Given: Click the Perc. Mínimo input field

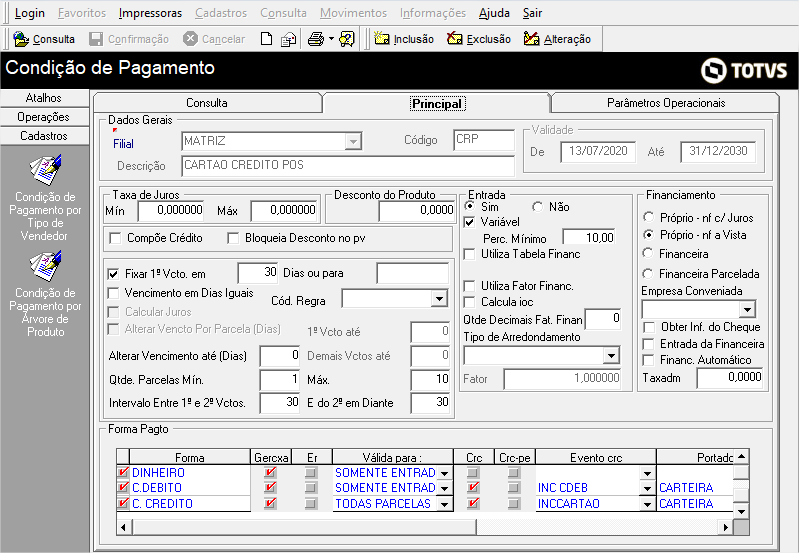Looking at the screenshot, I should (590, 238).
